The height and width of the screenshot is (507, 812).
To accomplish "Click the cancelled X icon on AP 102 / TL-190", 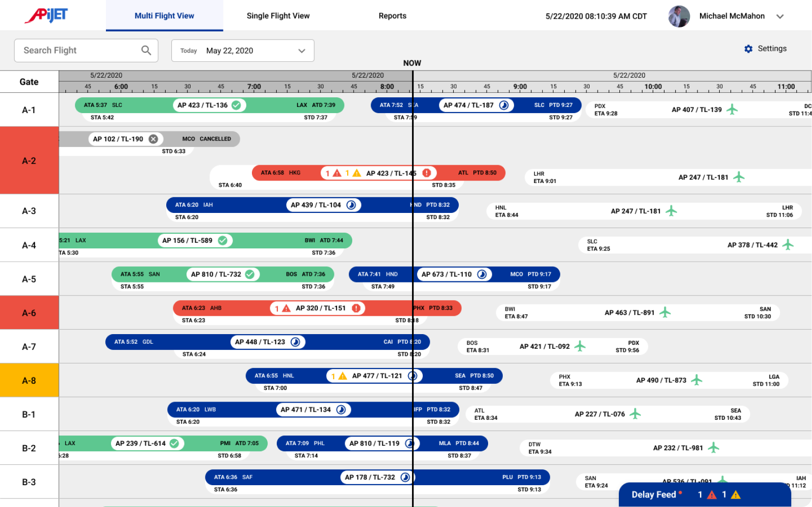I will click(x=154, y=138).
